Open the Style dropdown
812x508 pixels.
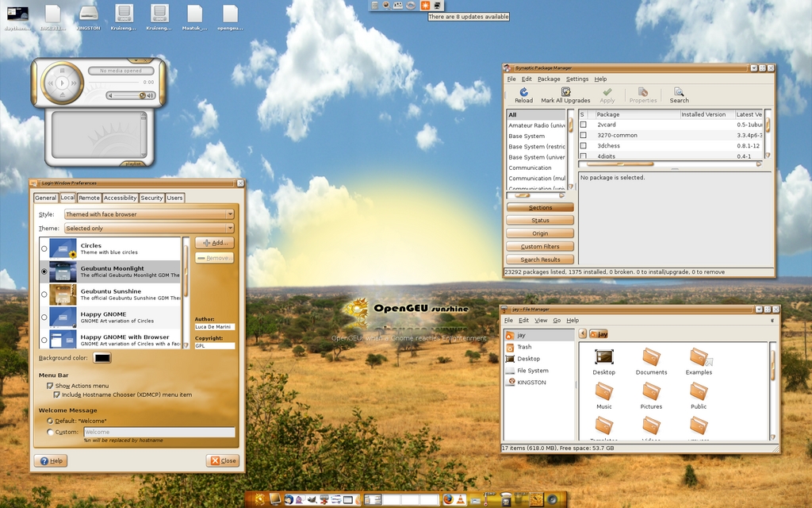pyautogui.click(x=149, y=214)
